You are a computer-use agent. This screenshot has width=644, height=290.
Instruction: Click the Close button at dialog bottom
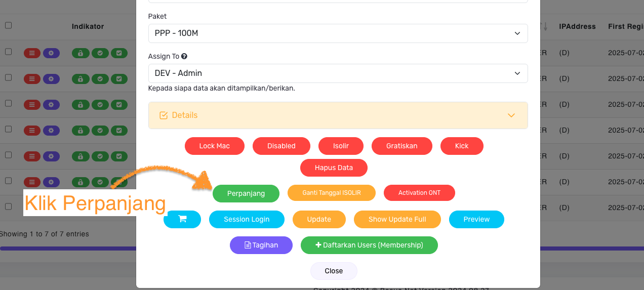(334, 271)
